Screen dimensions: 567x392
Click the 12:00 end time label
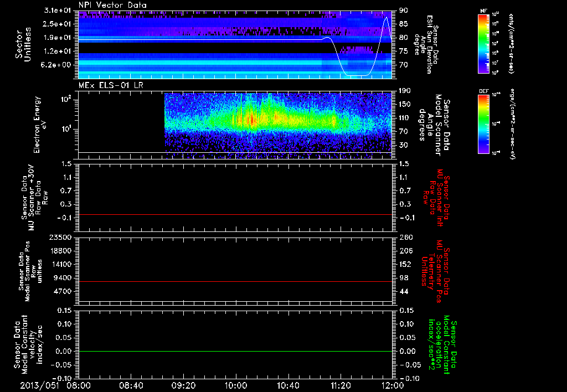pos(393,385)
